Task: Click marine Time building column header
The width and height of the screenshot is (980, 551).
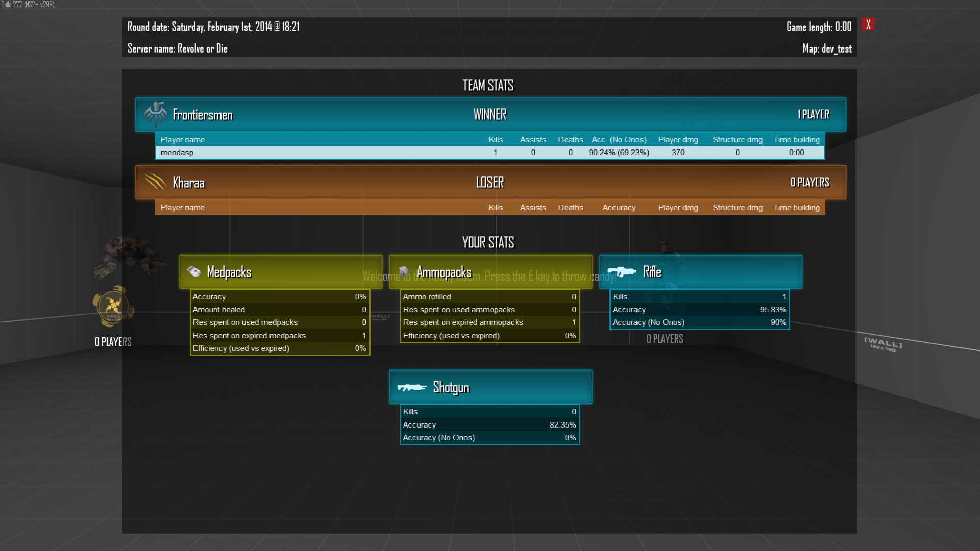Action: pyautogui.click(x=796, y=140)
